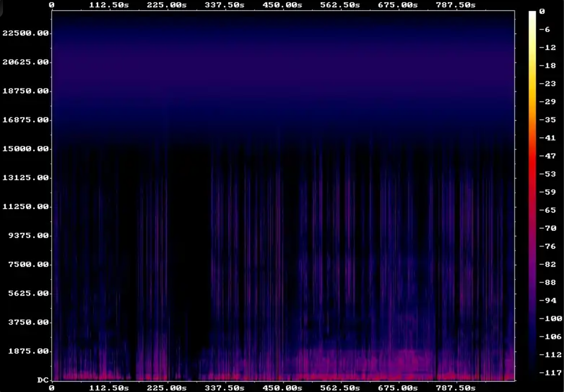564x392 pixels.
Task: Click the 787.50s label on the bottom time axis
Action: click(456, 388)
